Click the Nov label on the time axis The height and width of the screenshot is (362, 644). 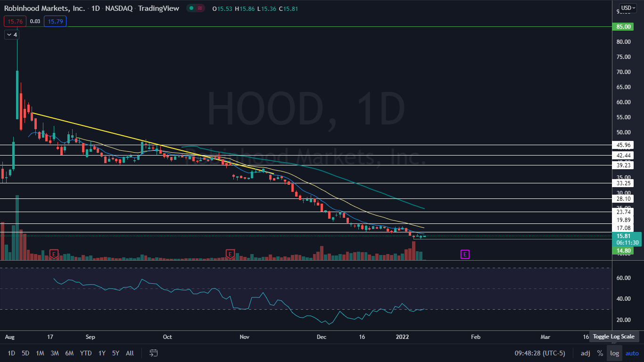coord(244,337)
